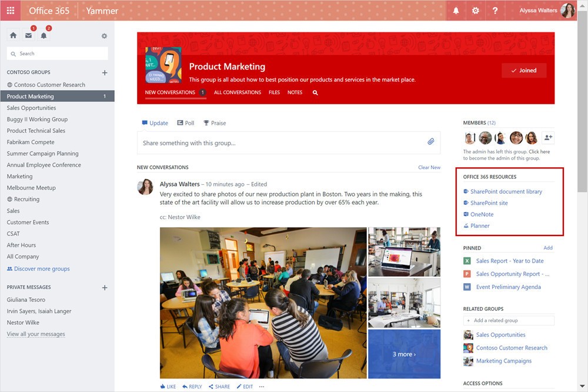
Task: Click Nestor Wilke cc mention in post
Action: pyautogui.click(x=183, y=217)
